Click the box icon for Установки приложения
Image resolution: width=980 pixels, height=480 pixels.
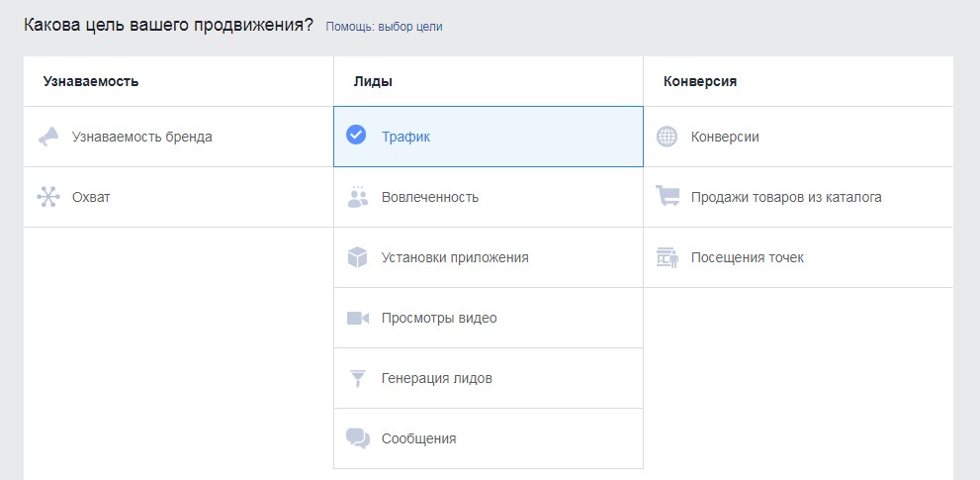click(358, 257)
